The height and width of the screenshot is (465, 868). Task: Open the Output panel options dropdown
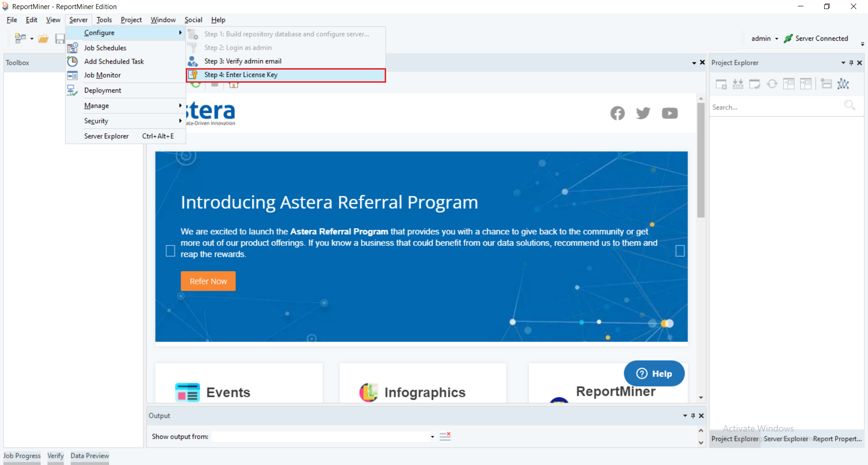pos(685,416)
